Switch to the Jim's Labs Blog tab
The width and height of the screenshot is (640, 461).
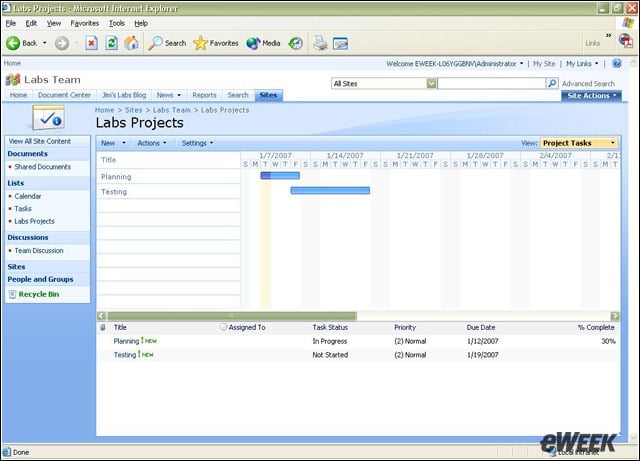[x=124, y=95]
